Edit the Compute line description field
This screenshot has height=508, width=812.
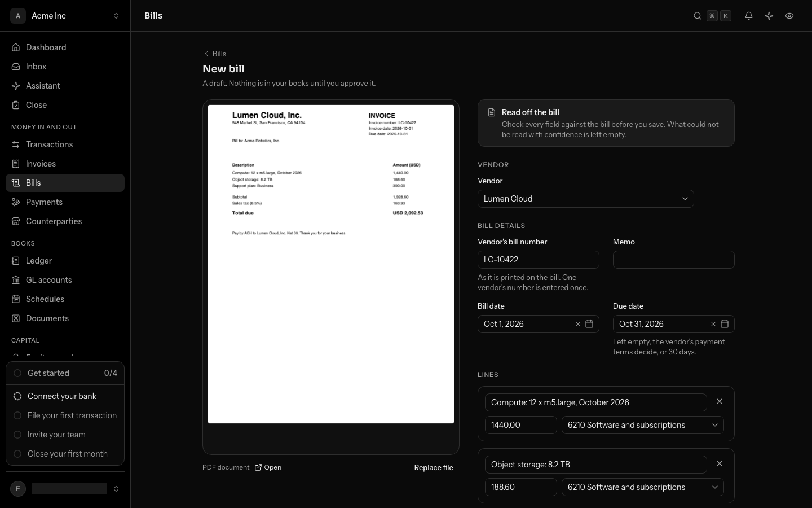[x=595, y=402]
